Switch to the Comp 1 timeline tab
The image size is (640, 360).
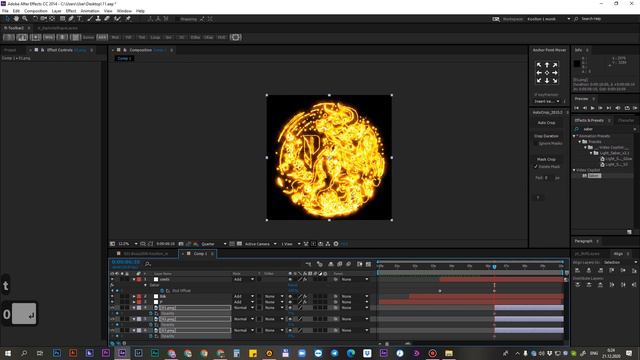point(200,254)
